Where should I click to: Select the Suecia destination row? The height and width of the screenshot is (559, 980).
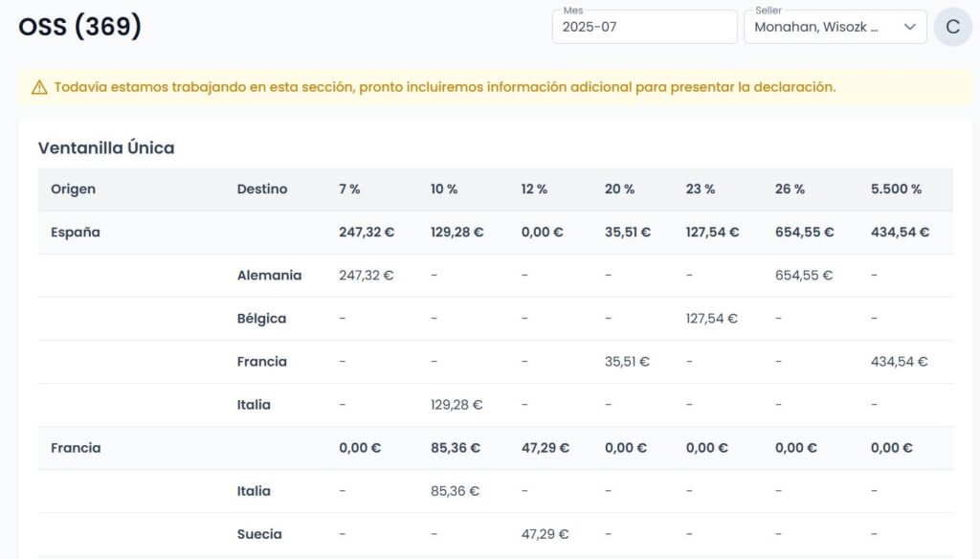(x=495, y=535)
